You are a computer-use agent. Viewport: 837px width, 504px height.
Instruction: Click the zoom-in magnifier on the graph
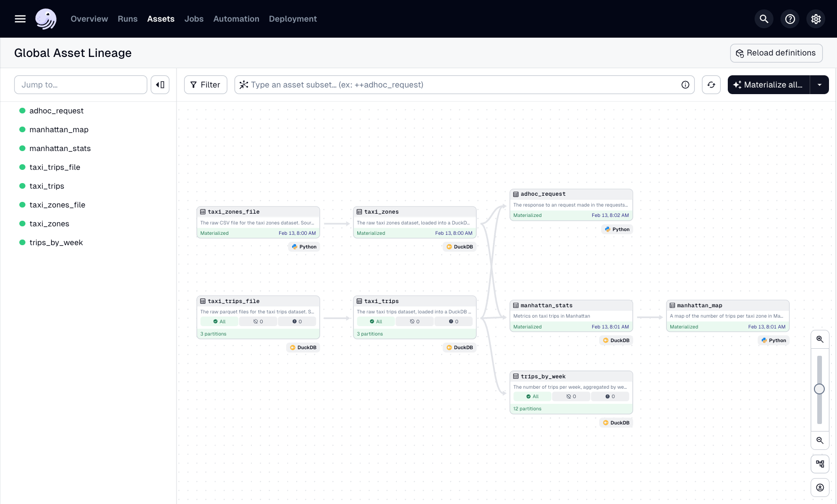coord(820,339)
